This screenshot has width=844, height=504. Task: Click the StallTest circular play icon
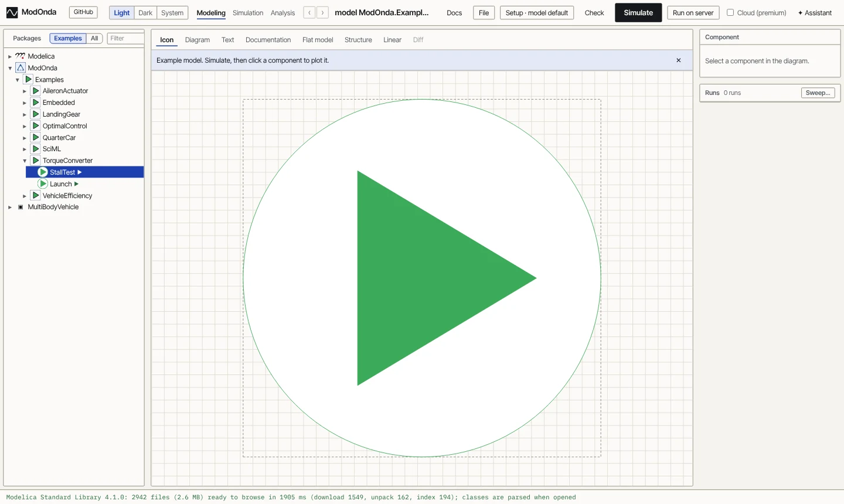[x=43, y=172]
